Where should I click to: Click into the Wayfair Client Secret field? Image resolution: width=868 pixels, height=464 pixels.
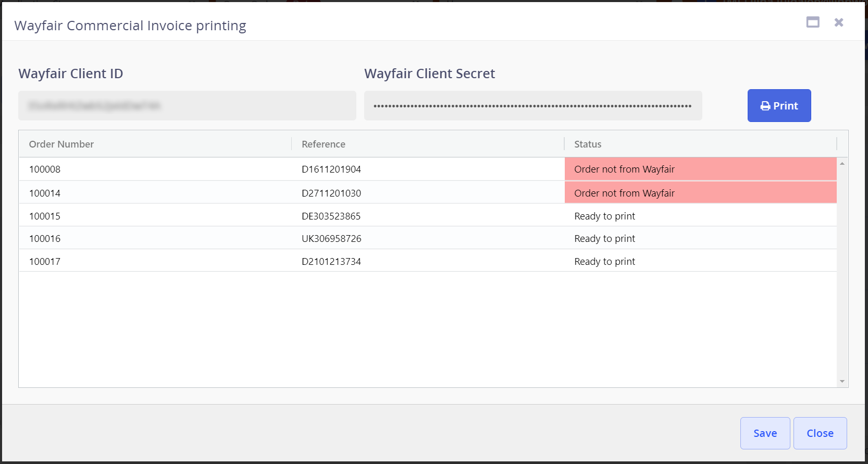tap(532, 106)
